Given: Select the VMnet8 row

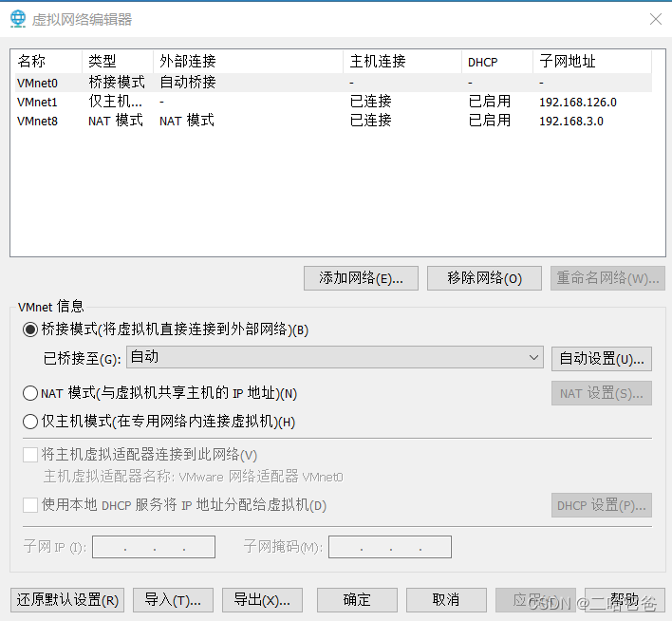Looking at the screenshot, I should coord(333,121).
